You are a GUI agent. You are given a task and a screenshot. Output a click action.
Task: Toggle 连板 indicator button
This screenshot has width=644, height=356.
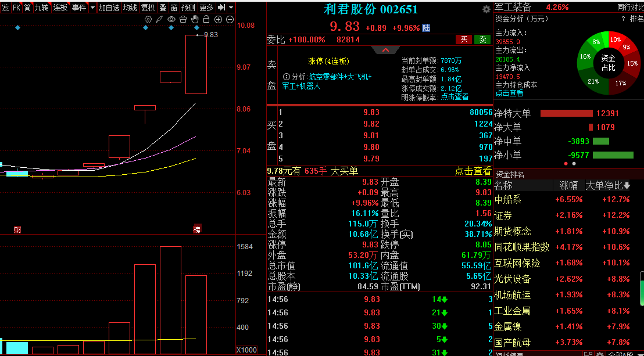60,8
